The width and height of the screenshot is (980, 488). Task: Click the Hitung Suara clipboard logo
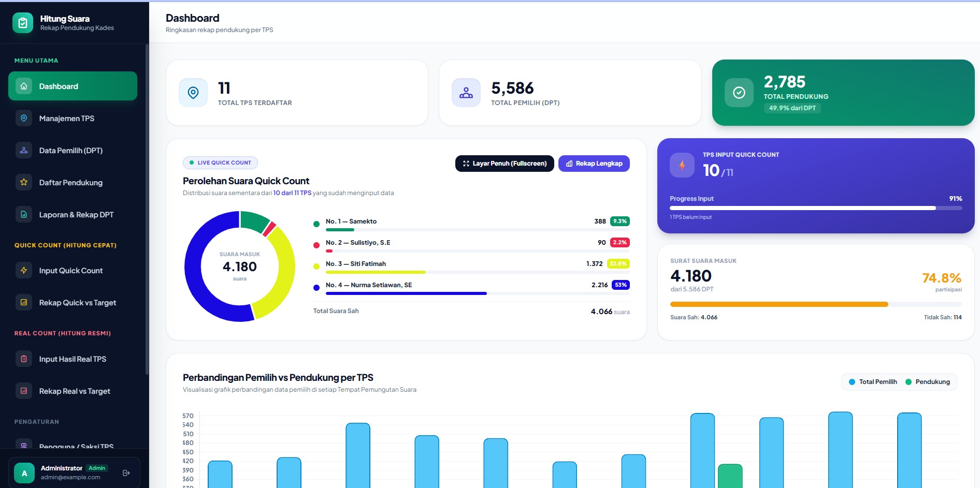coord(23,23)
